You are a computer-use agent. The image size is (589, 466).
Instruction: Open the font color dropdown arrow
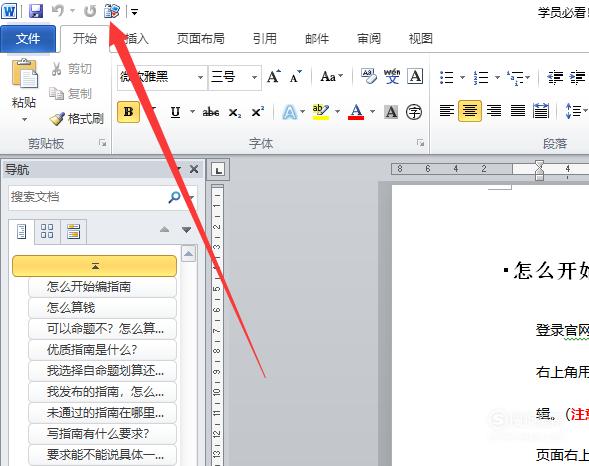tap(372, 112)
